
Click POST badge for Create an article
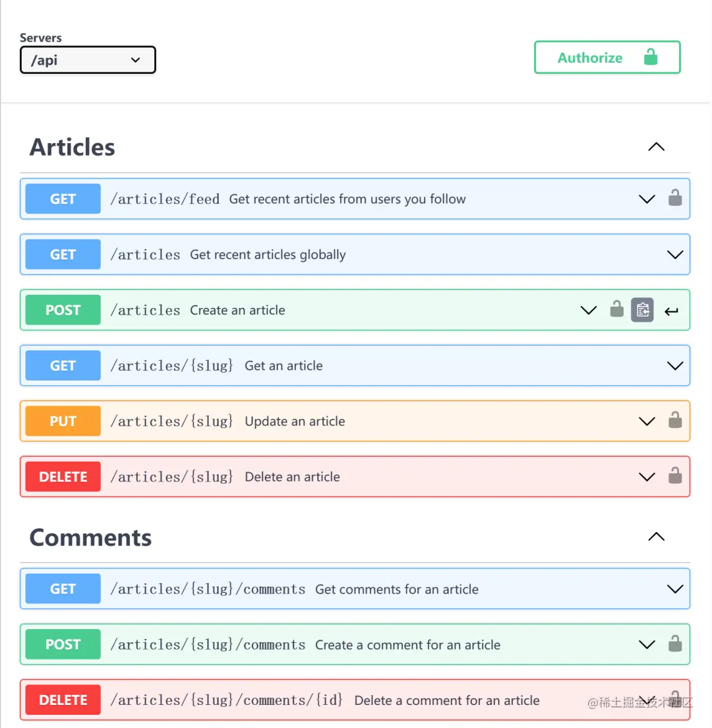coord(63,310)
